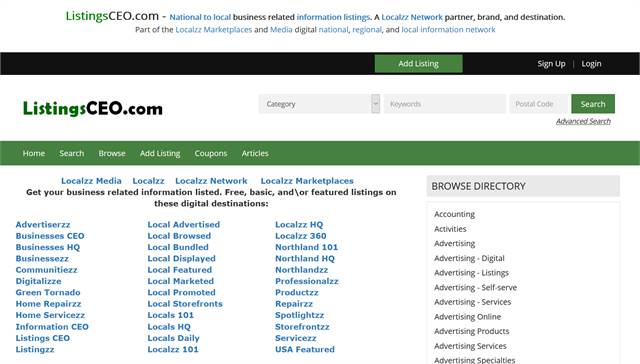Open the Localzz HQ link
Image resolution: width=640 pixels, height=364 pixels.
(x=299, y=224)
